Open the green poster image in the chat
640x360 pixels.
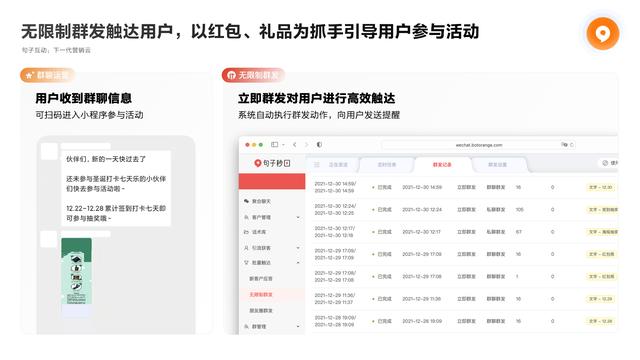[x=76, y=271]
